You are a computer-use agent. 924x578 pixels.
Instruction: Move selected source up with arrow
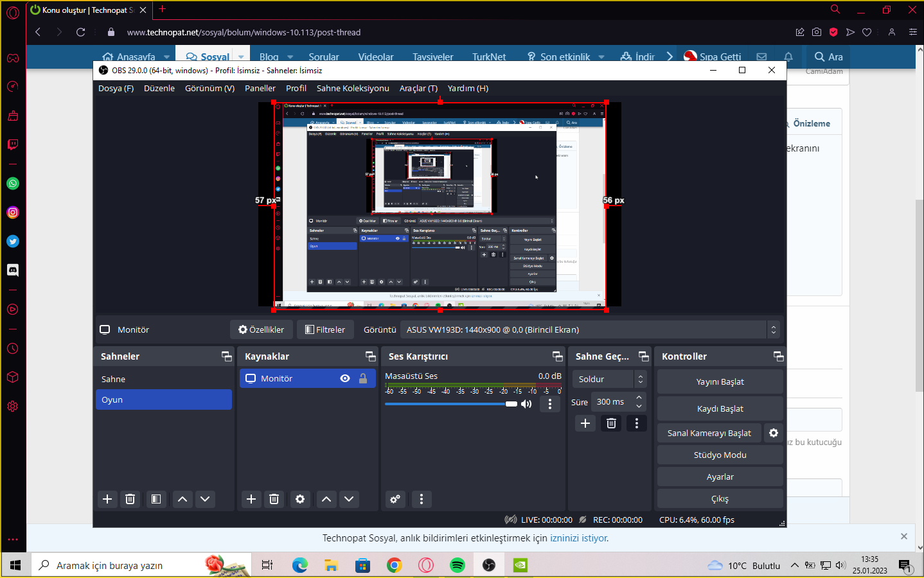point(326,499)
